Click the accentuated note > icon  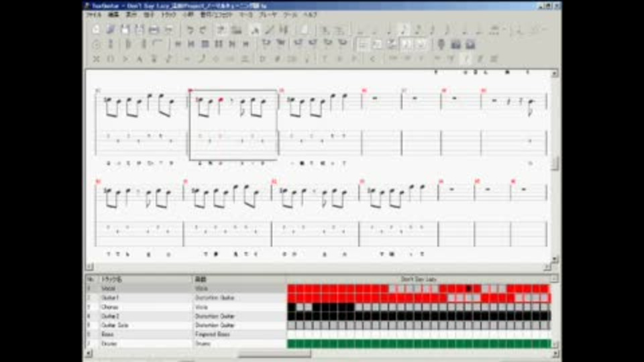point(125,59)
